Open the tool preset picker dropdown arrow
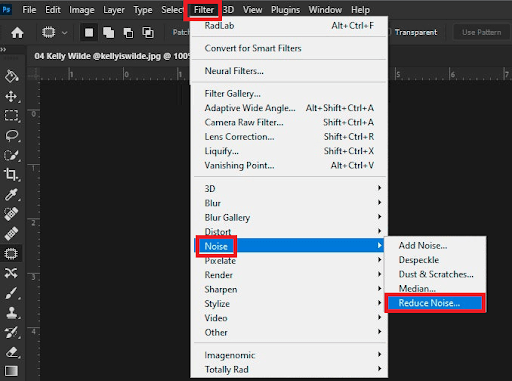The width and height of the screenshot is (512, 381). [65, 33]
